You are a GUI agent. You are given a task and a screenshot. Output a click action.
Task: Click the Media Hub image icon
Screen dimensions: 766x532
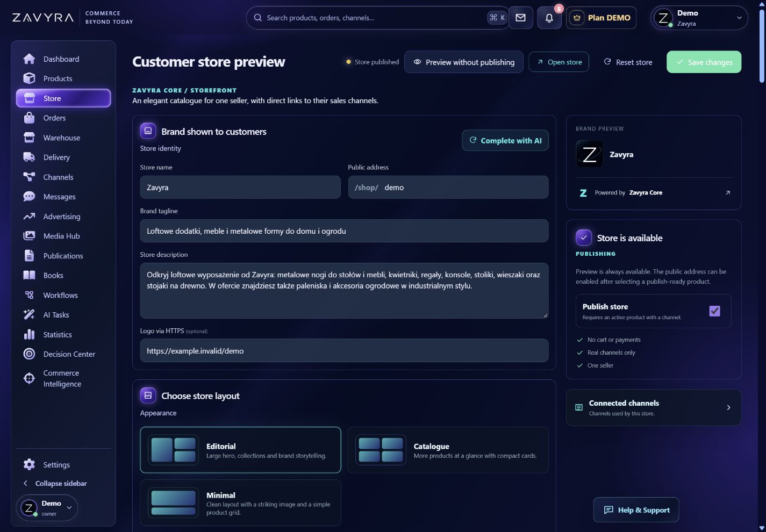pyautogui.click(x=29, y=236)
